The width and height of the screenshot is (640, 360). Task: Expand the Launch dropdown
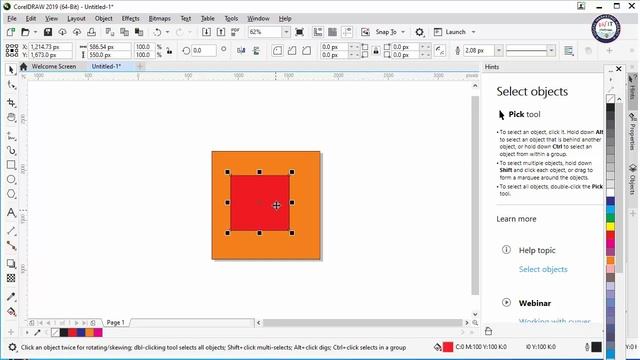click(473, 32)
